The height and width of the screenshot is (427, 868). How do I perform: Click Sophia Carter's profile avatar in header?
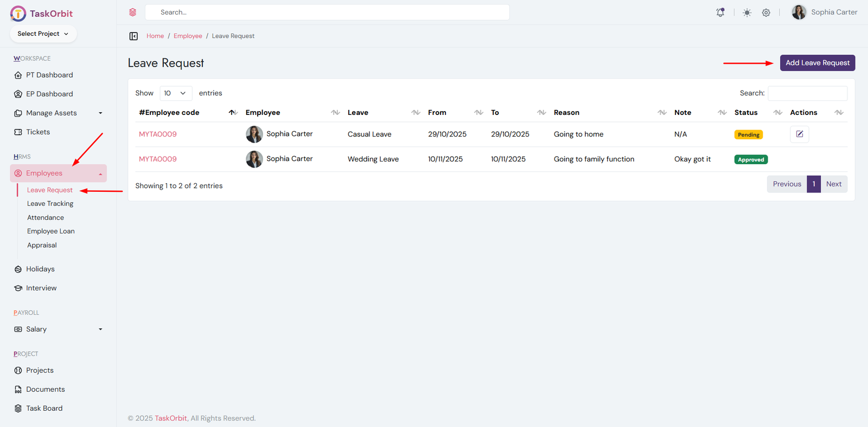click(x=799, y=12)
